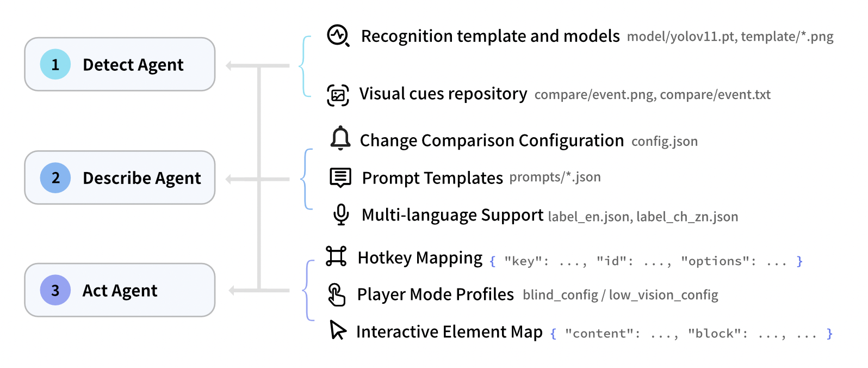The image size is (868, 368).
Task: Click the hand pointer icon for Player Mode Profiles
Action: click(x=337, y=295)
